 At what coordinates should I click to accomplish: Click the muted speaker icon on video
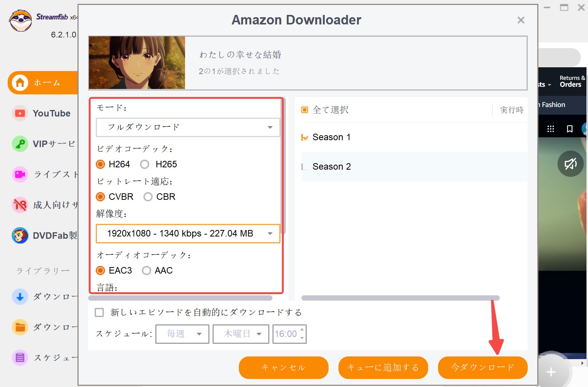(x=570, y=164)
